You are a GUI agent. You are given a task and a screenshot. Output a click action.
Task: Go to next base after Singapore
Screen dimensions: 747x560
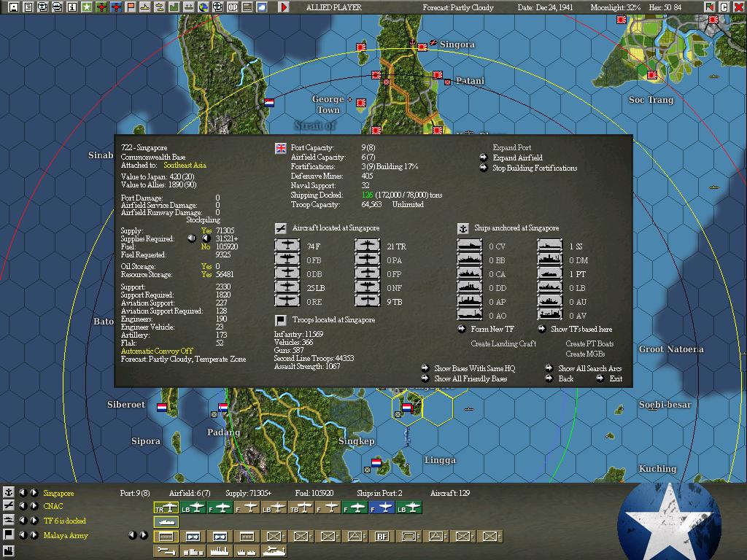34,493
